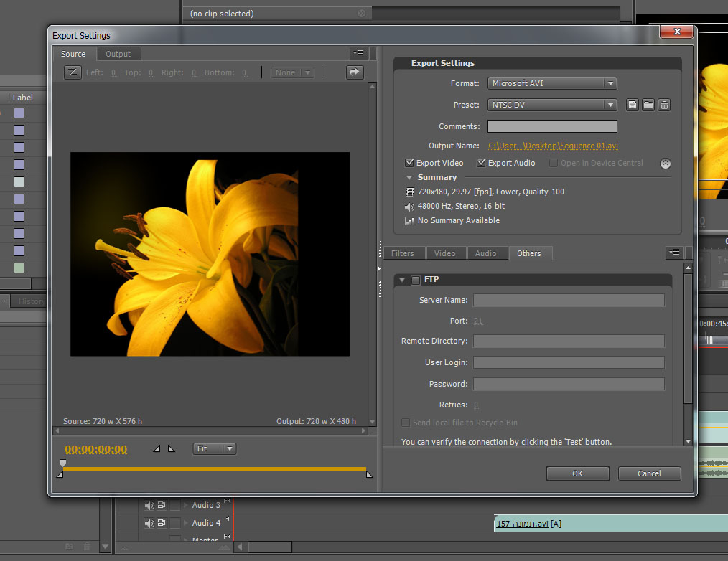The height and width of the screenshot is (561, 728).
Task: Open the Preset dropdown showing NTSC DV
Action: click(551, 105)
